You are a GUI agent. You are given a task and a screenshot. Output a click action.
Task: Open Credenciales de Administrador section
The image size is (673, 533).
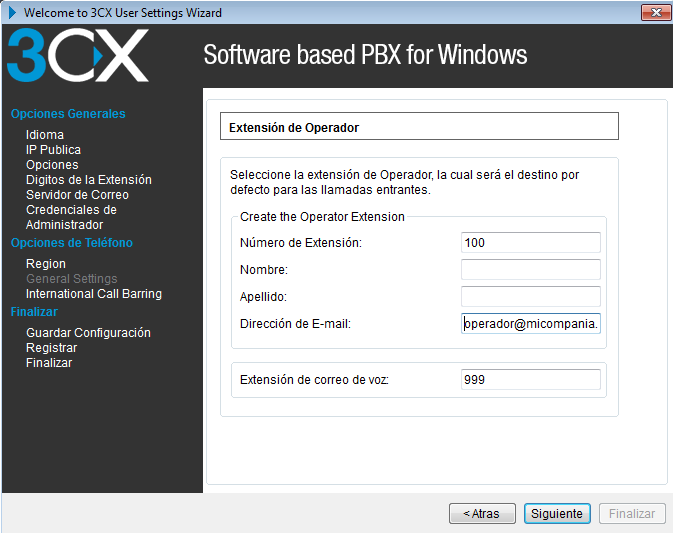coord(71,217)
